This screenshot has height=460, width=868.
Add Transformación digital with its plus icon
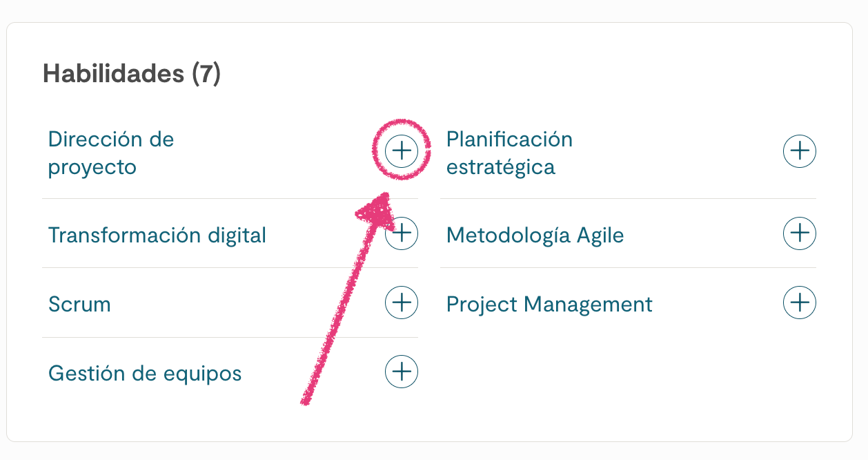(402, 233)
